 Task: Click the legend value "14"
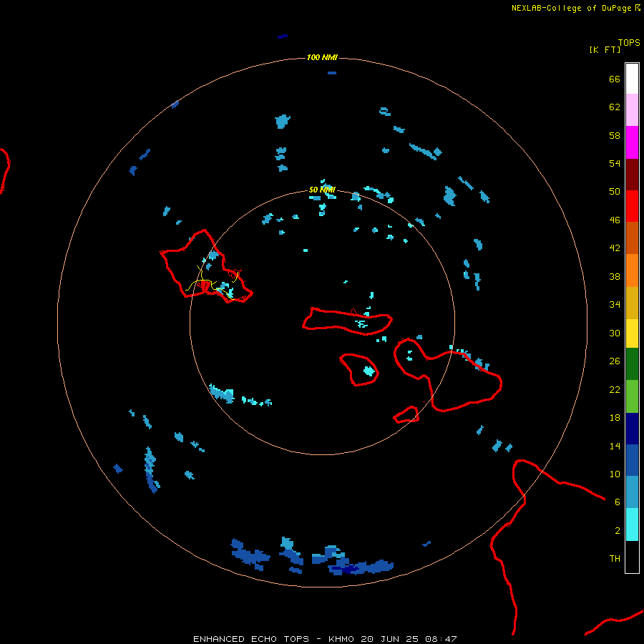pos(615,446)
